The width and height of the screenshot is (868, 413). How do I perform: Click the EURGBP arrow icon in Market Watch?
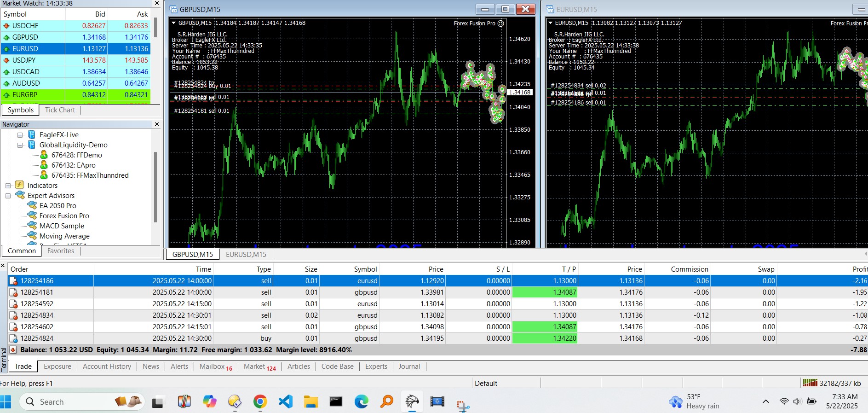(x=6, y=95)
